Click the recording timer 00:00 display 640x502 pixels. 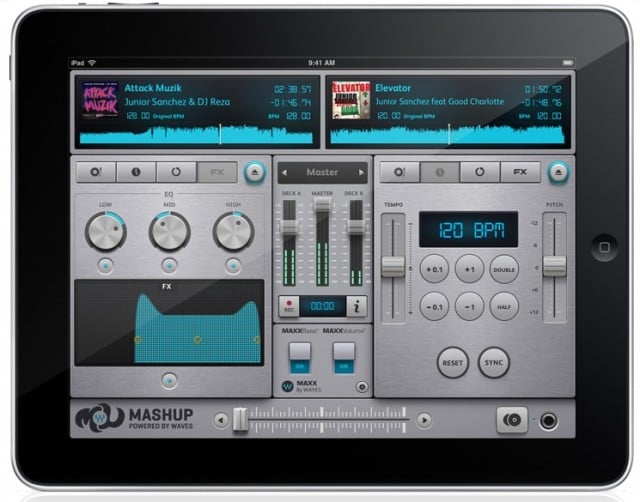pos(322,306)
